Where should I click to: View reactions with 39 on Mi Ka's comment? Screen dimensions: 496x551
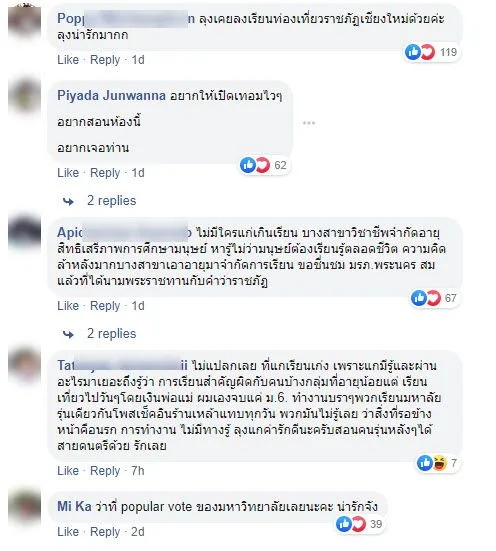click(x=359, y=524)
